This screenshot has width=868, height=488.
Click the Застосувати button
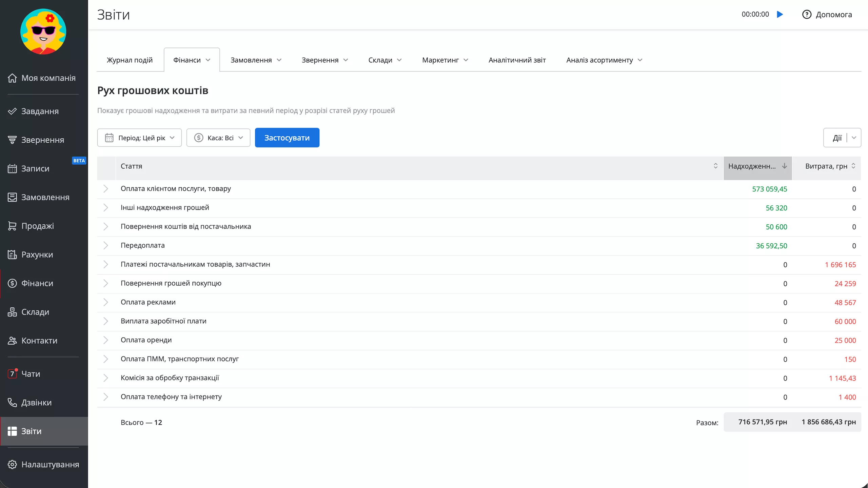coord(287,138)
